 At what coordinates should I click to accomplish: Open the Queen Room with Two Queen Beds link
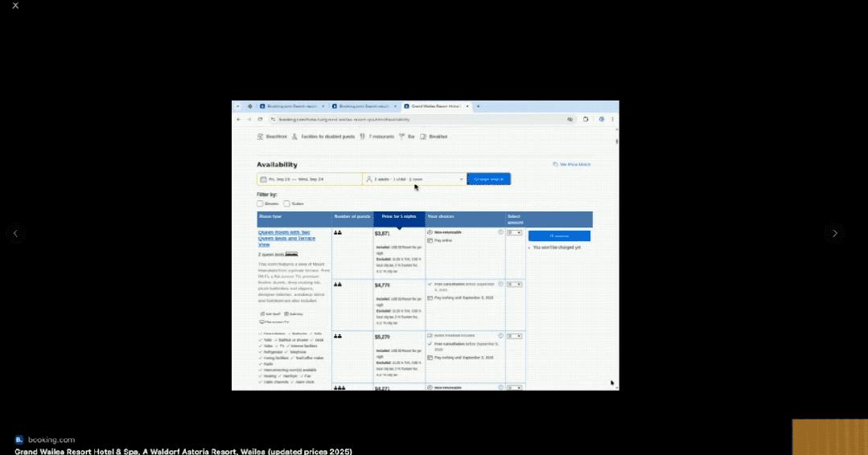[x=286, y=238]
